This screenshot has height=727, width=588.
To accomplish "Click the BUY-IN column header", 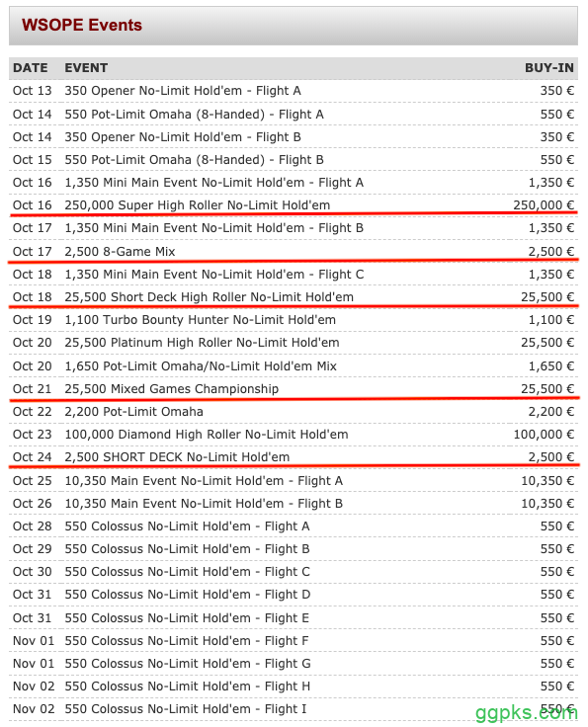I will tap(549, 68).
